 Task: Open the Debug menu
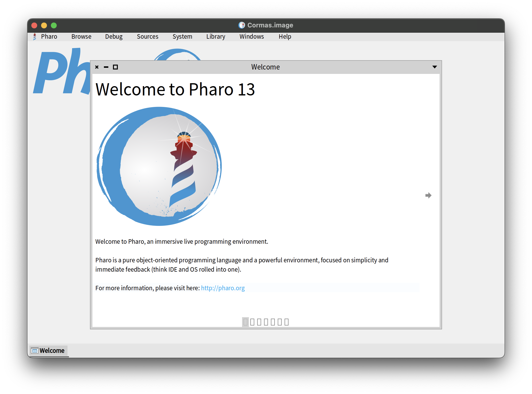click(x=114, y=37)
